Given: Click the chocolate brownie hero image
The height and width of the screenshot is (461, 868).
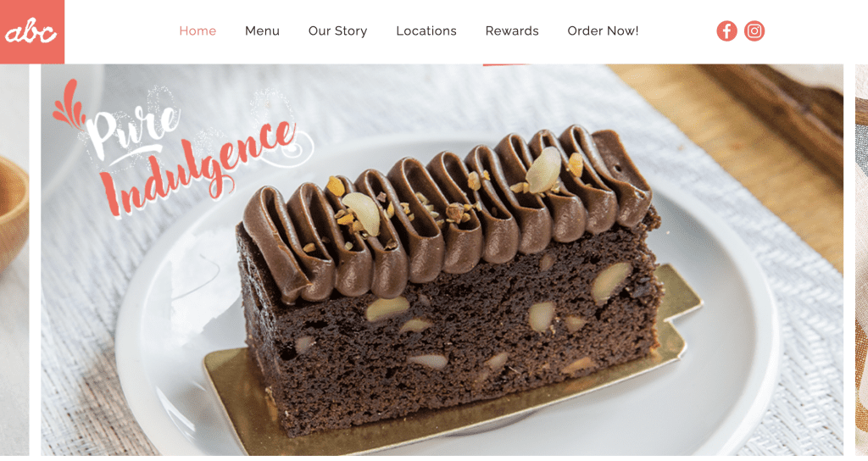Looking at the screenshot, I should tap(442, 259).
